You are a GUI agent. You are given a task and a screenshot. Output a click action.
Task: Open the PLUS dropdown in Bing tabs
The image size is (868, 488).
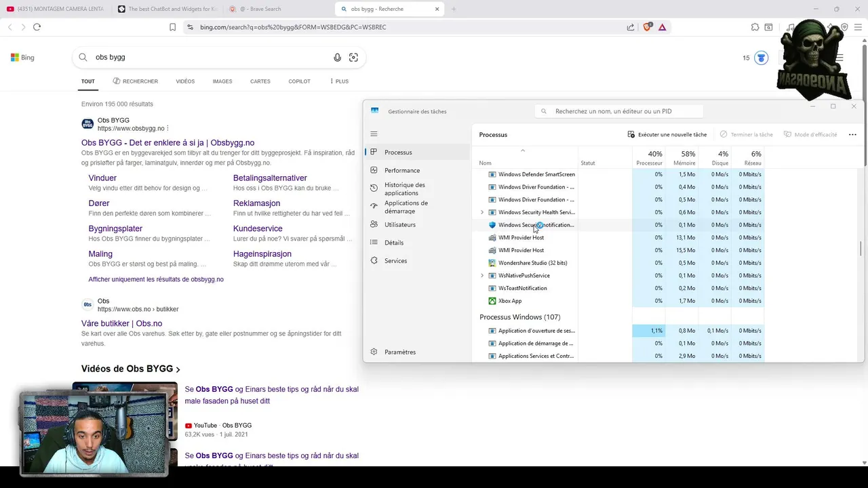click(x=339, y=81)
